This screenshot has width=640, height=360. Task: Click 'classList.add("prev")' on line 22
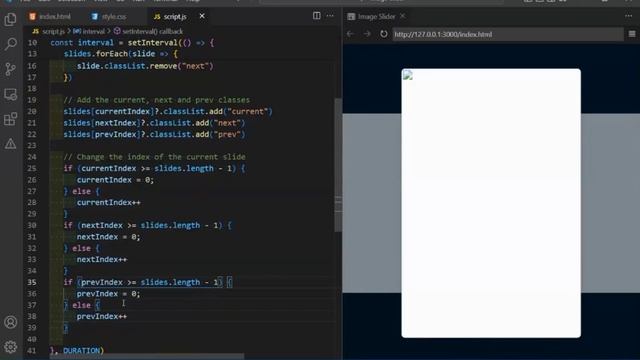coord(198,134)
